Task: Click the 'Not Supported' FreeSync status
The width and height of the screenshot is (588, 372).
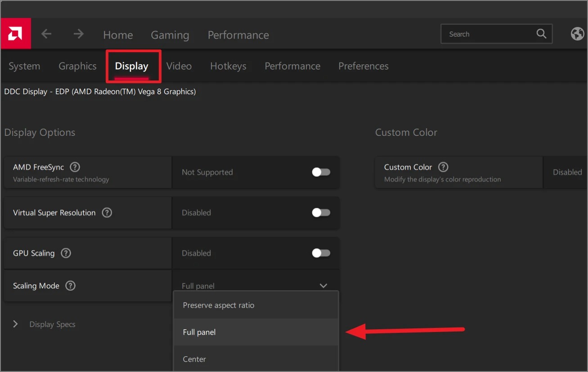Action: [x=207, y=172]
